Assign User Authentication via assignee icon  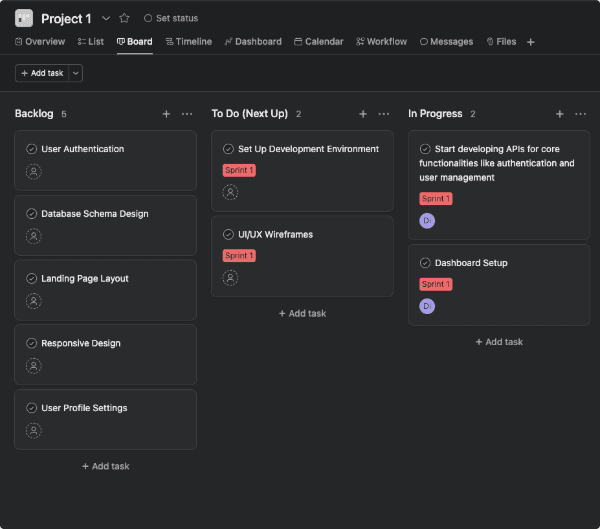click(34, 171)
